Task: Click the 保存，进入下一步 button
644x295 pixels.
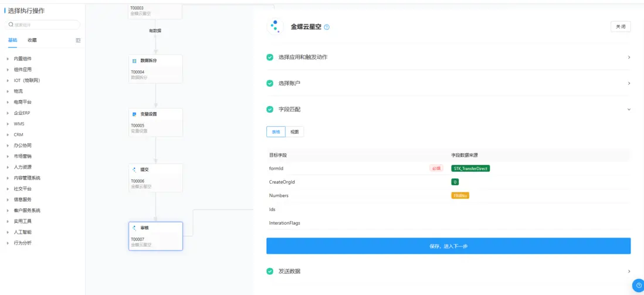Action: [x=449, y=246]
